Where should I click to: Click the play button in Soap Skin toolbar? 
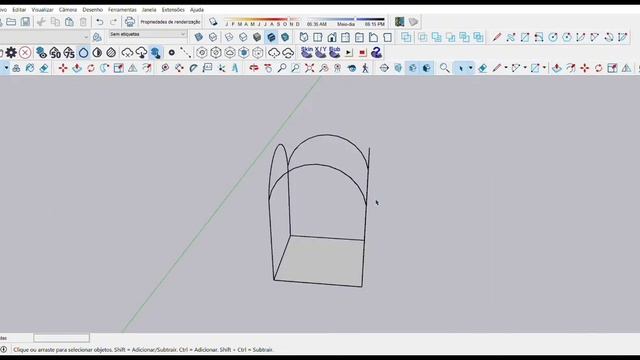[x=348, y=53]
